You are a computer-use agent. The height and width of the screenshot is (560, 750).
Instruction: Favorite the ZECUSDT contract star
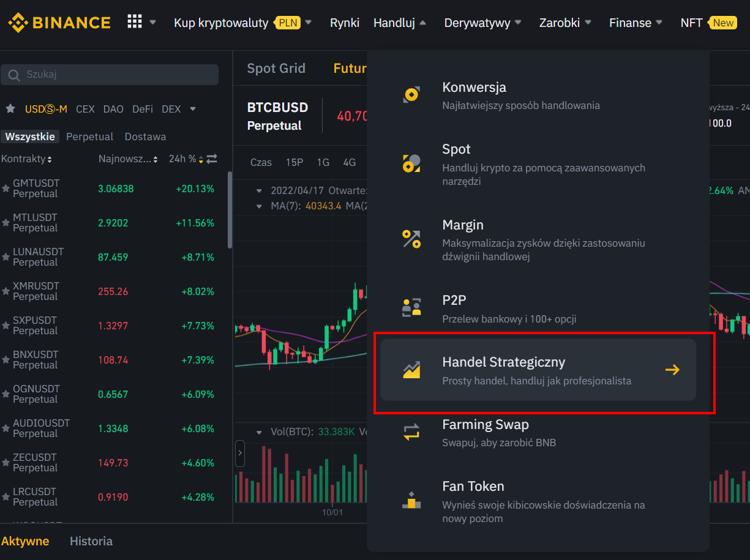[x=6, y=463]
